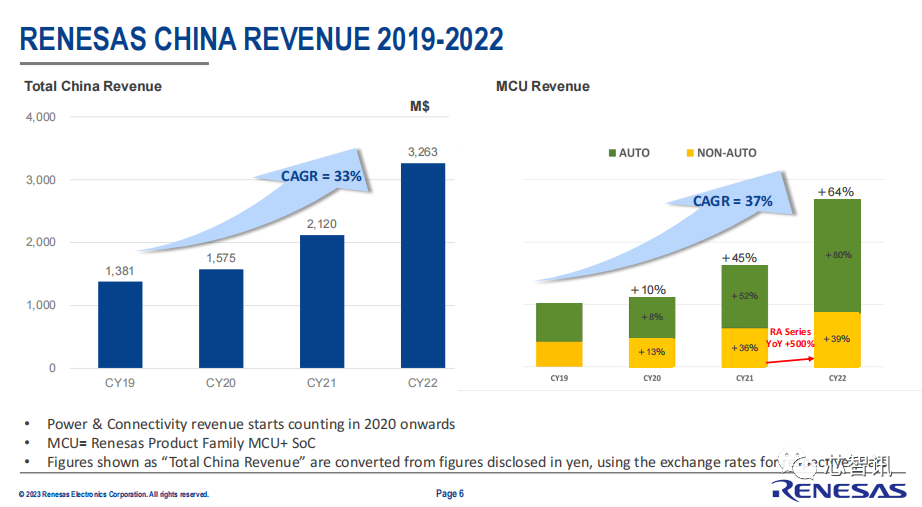The image size is (922, 507).
Task: Click the slide title Renesas China Revenue
Action: coord(262,39)
